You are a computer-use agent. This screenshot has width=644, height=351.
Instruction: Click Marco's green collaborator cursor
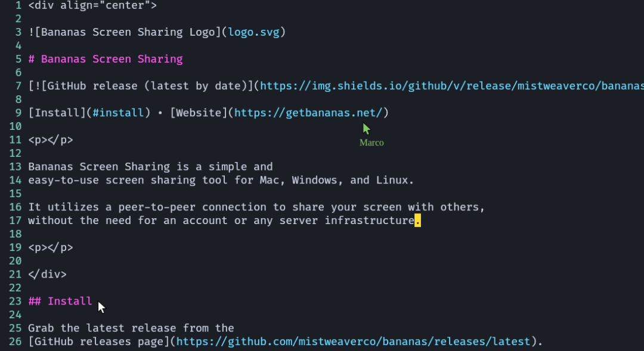366,128
